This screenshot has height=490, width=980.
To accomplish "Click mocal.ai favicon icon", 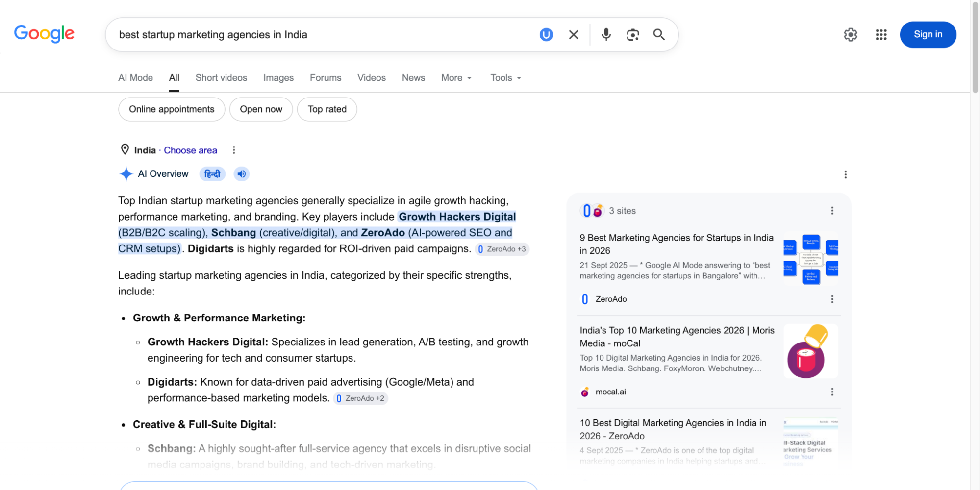I will (x=585, y=392).
